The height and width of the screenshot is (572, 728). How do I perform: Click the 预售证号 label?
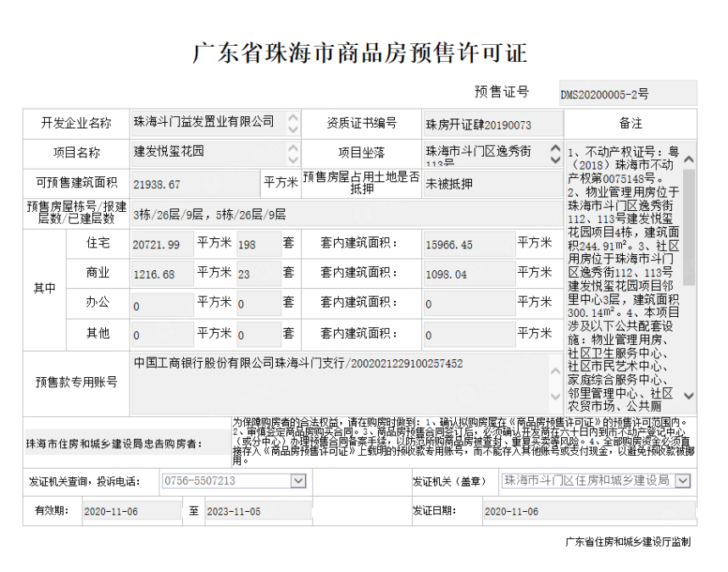[502, 92]
